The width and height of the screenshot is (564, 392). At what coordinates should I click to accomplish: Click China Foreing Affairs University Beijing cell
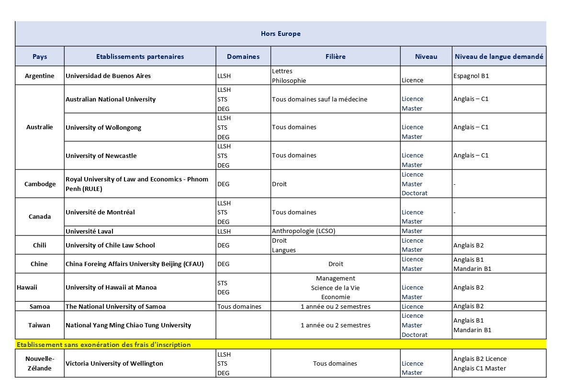point(135,264)
